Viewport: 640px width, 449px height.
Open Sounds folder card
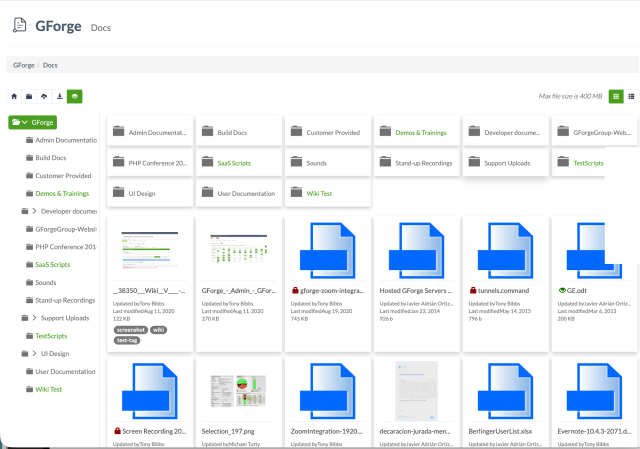(x=328, y=162)
